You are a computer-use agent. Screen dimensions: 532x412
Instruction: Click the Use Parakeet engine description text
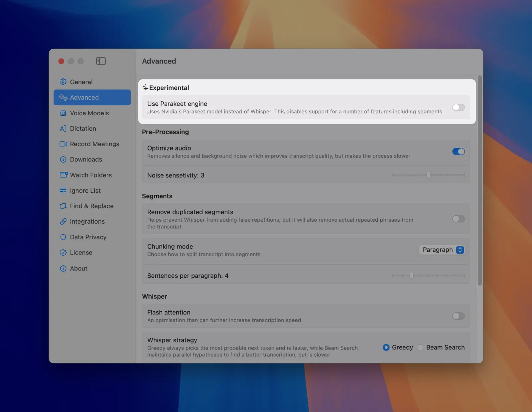pos(295,112)
